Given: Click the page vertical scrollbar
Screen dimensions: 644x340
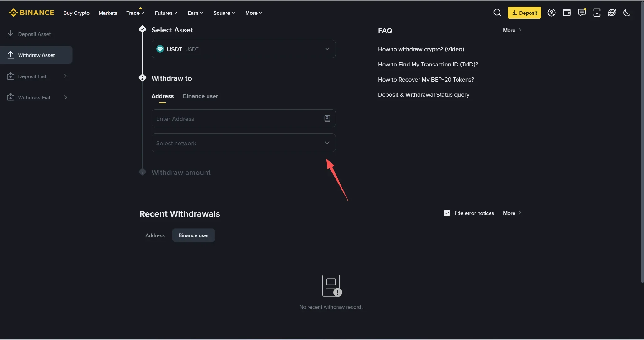Looking at the screenshot, I should point(642,142).
